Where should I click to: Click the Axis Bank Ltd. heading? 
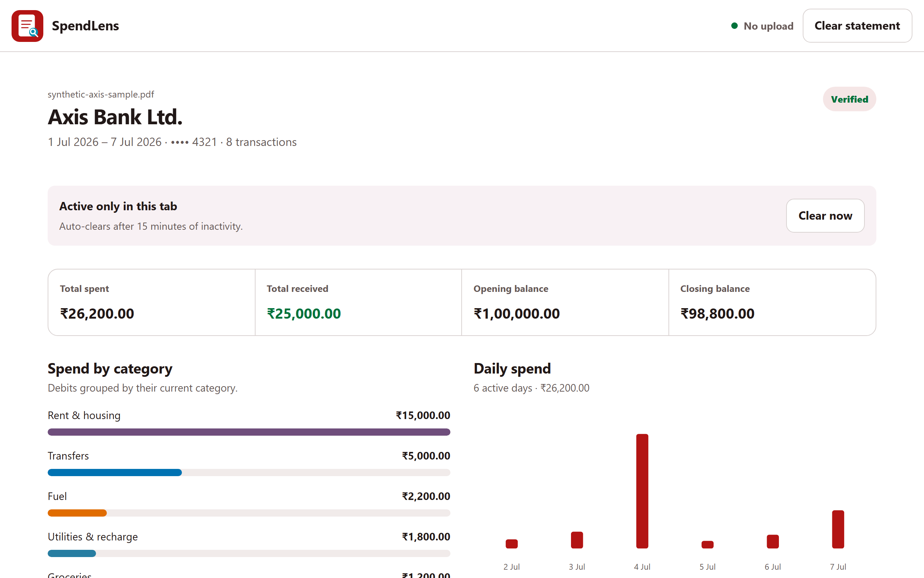point(115,117)
